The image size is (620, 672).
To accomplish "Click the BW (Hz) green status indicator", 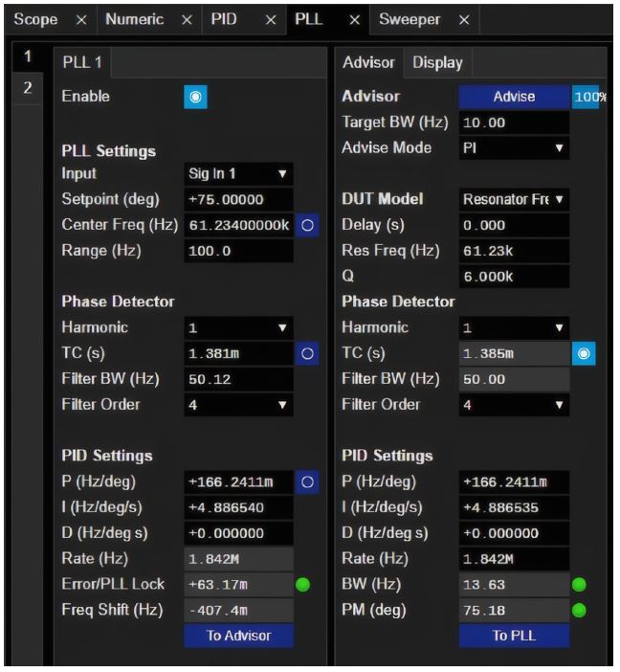I will pos(579,585).
